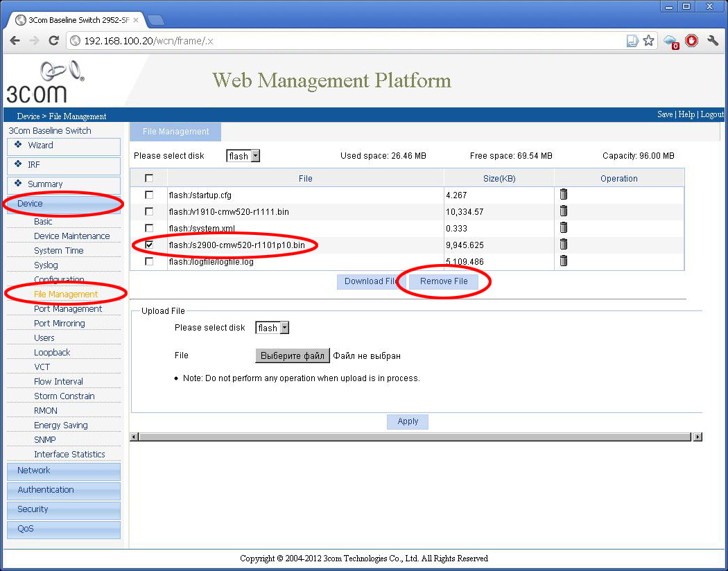The height and width of the screenshot is (571, 728).
Task: Delete flash:/system.xml using its trash icon
Action: 564,228
